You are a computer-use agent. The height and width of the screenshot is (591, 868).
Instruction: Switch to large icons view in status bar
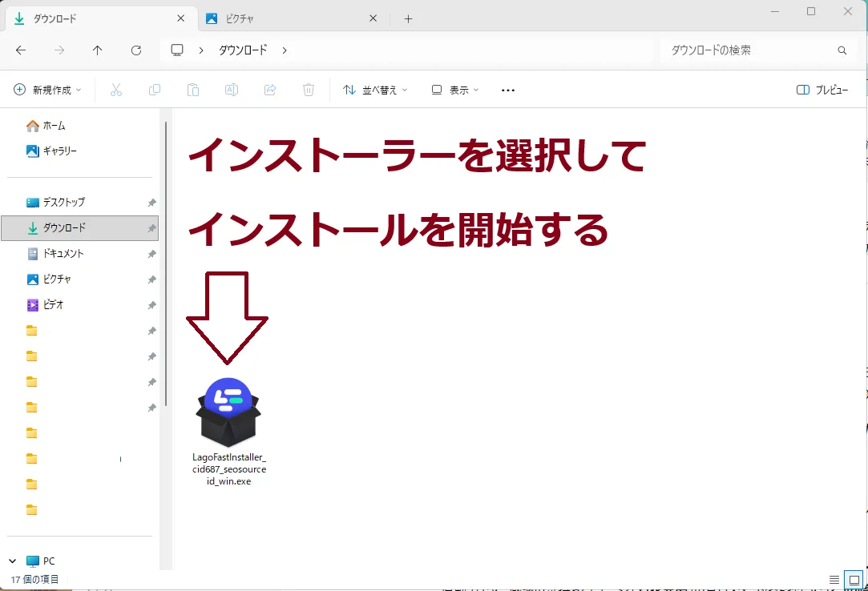pos(854,580)
